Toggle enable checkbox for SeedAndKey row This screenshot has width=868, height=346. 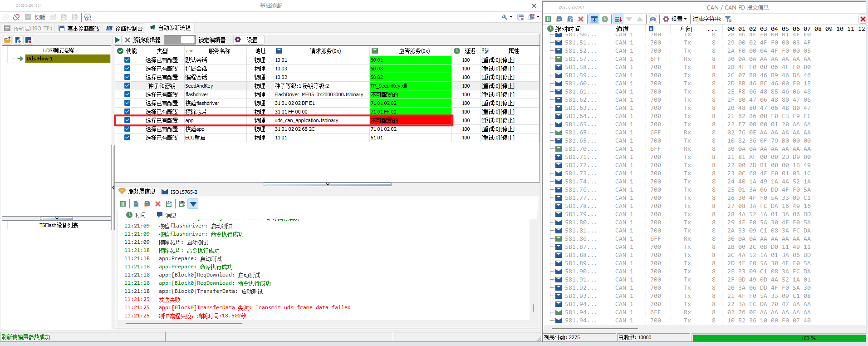(127, 86)
